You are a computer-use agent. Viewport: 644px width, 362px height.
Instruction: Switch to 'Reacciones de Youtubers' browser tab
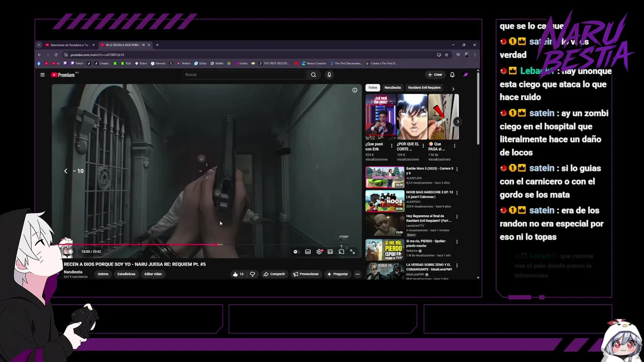point(69,45)
